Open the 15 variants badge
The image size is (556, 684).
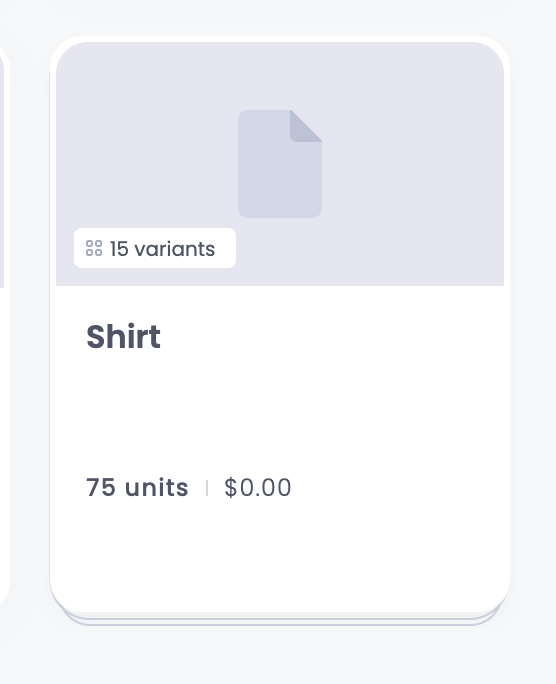click(x=155, y=248)
